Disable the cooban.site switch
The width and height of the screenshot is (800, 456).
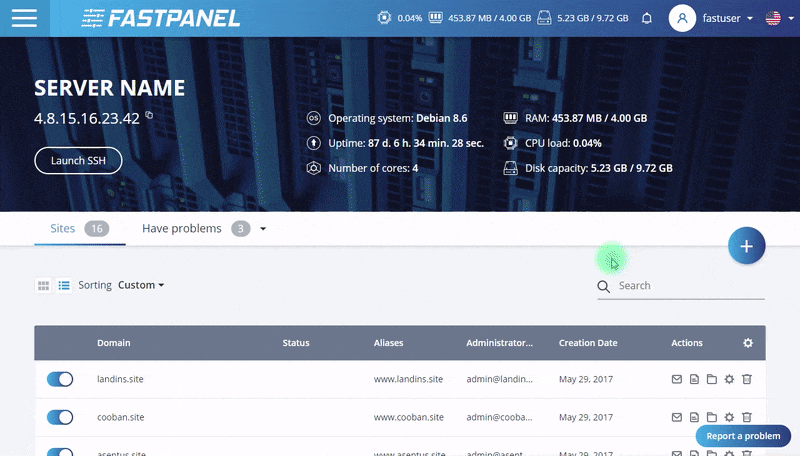point(60,417)
